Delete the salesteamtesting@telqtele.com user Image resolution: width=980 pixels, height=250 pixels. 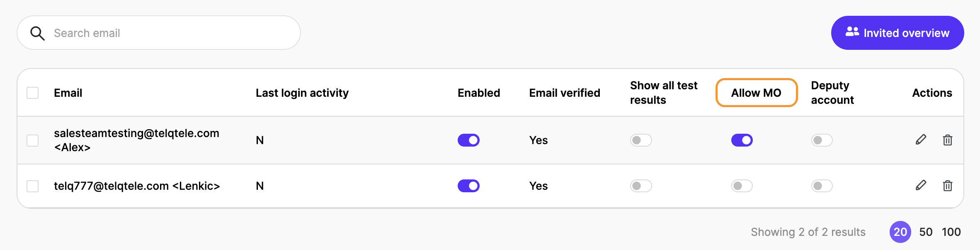click(x=947, y=140)
